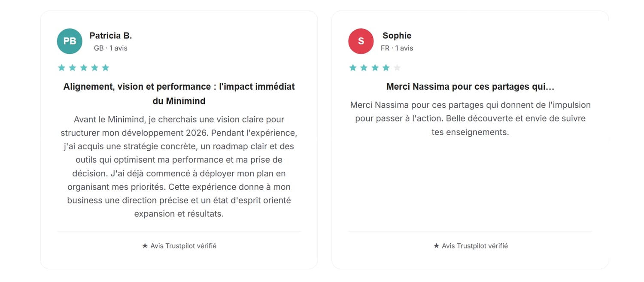This screenshot has height=282, width=644.
Task: Click the red S avatar circle
Action: [361, 41]
